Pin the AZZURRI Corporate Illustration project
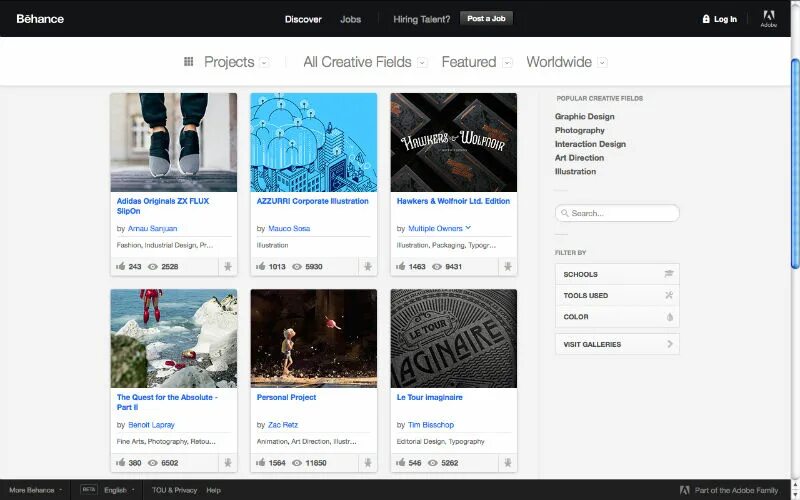800x500 pixels. pos(368,266)
